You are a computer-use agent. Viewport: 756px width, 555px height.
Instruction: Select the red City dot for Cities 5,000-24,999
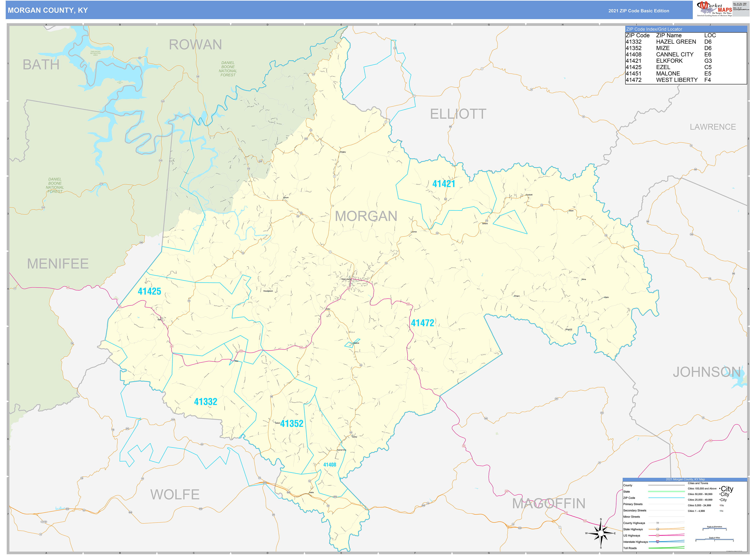720,505
